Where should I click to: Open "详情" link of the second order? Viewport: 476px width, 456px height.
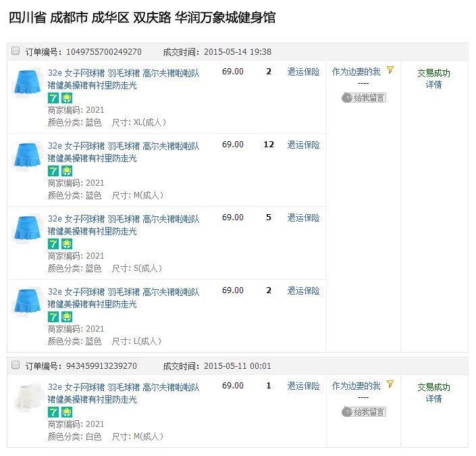coord(433,399)
